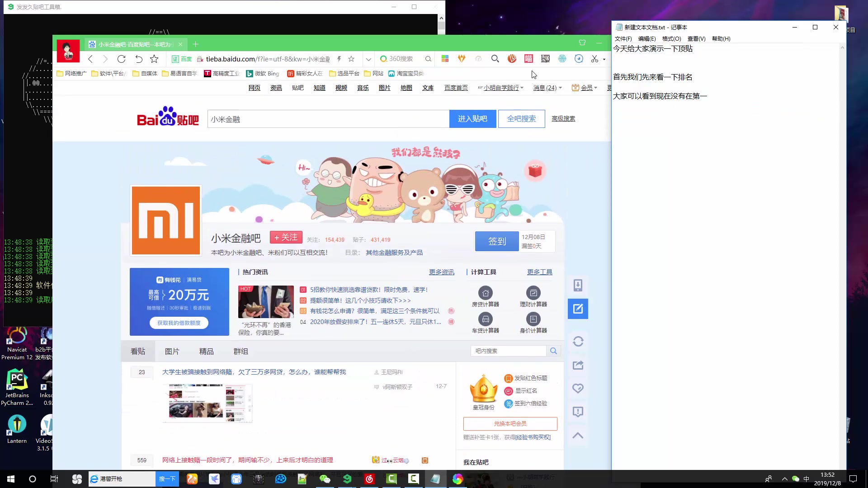The image size is (868, 488).
Task: Click the red 喵 extension icon
Action: 528,59
